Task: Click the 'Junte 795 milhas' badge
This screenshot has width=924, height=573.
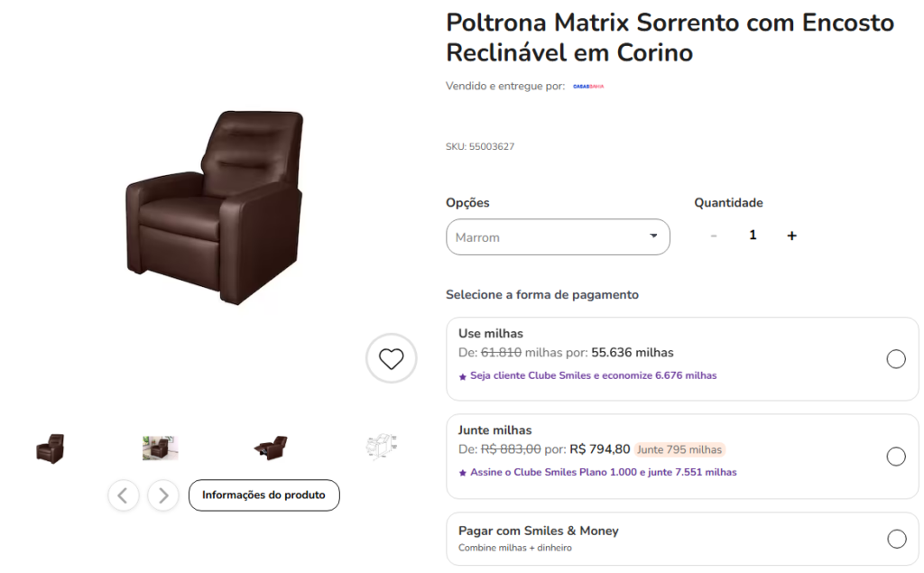Action: tap(679, 448)
